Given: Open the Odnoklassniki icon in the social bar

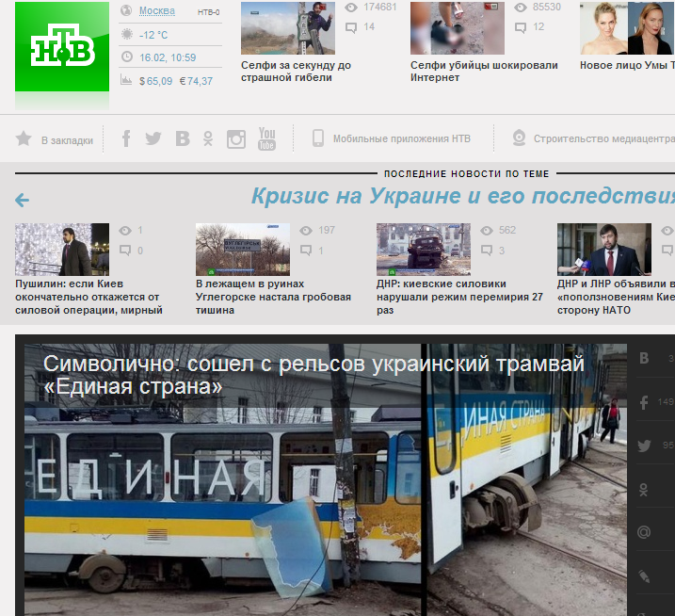Looking at the screenshot, I should [x=208, y=138].
